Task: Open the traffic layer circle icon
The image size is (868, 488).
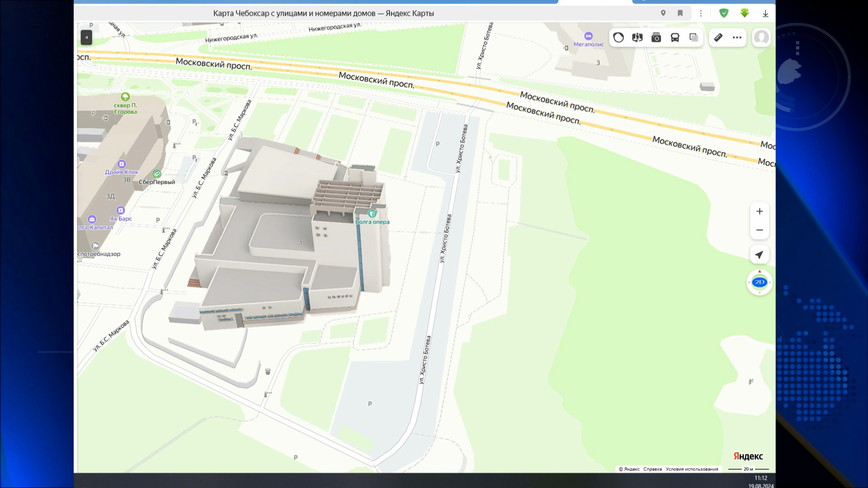Action: click(618, 38)
